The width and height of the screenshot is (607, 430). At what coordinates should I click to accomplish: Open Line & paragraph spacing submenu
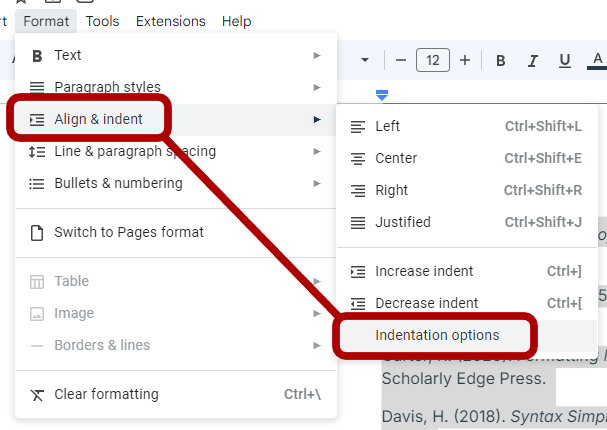(x=176, y=151)
